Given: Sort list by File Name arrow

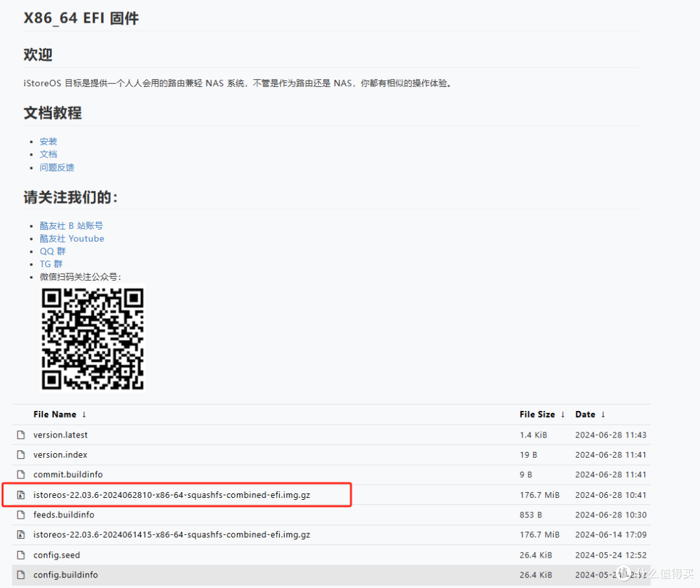Looking at the screenshot, I should coord(84,414).
